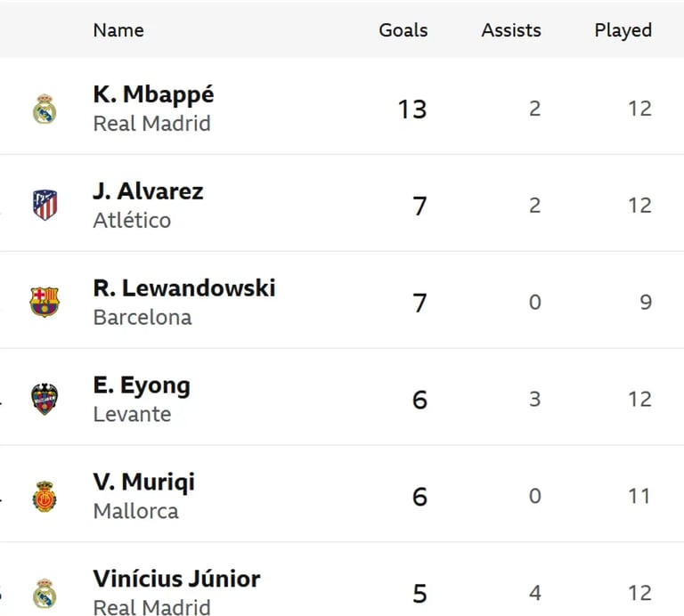684x616 pixels.
Task: Sort by the Assists column header
Action: pyautogui.click(x=511, y=30)
